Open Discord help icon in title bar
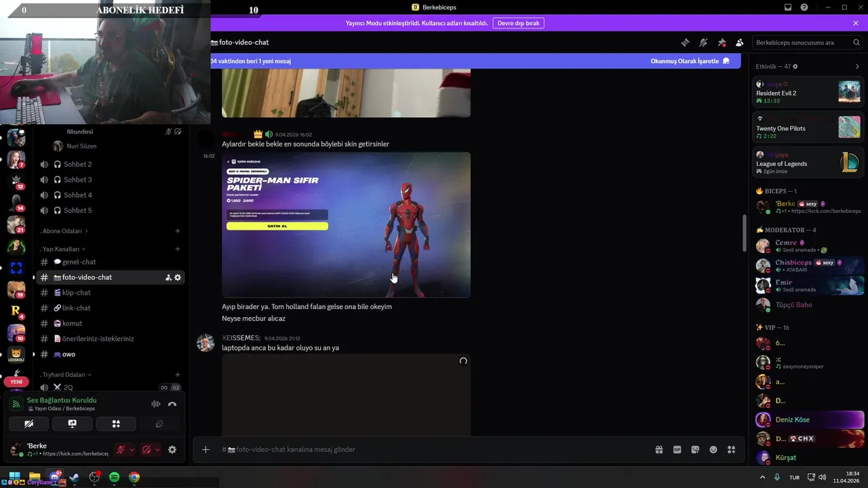The width and height of the screenshot is (868, 488). click(804, 7)
